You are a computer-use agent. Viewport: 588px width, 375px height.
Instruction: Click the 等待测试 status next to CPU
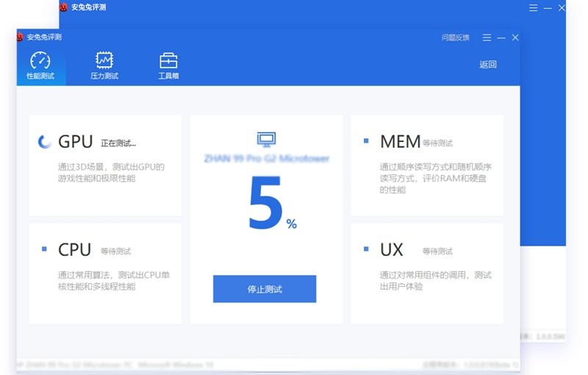pyautogui.click(x=116, y=251)
